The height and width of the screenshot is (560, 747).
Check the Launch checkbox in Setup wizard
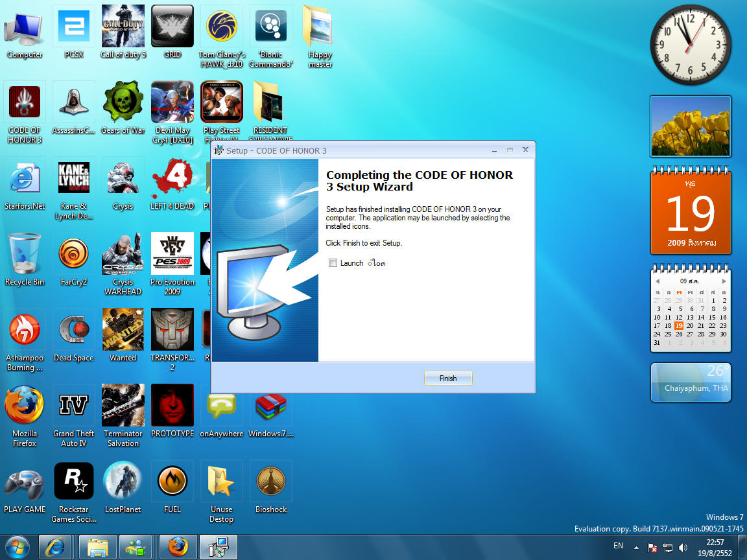[x=333, y=263]
